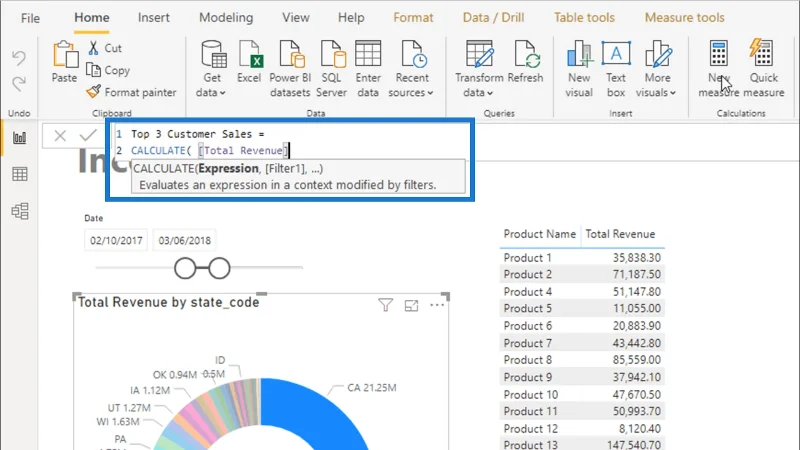Select the Product 8 row

pos(582,360)
